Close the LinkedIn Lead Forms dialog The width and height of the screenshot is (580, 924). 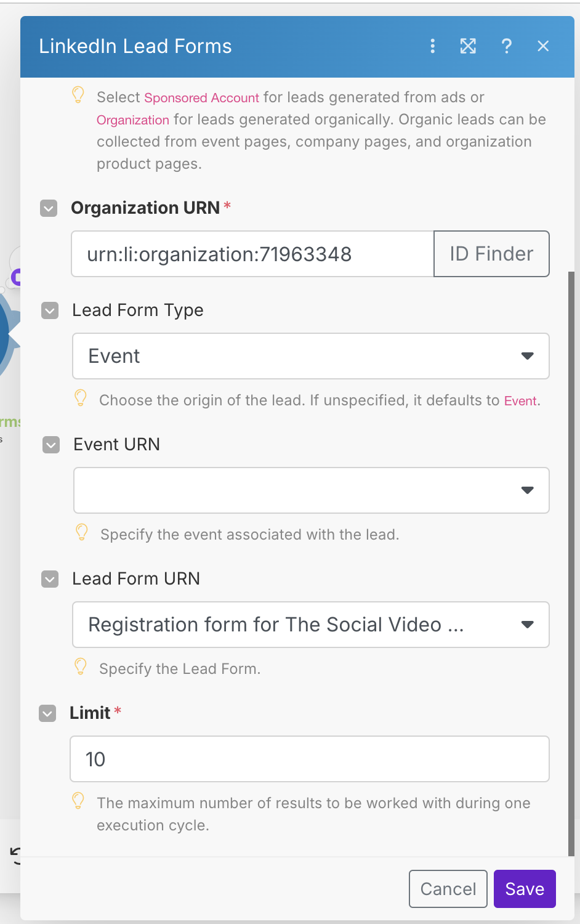[543, 46]
